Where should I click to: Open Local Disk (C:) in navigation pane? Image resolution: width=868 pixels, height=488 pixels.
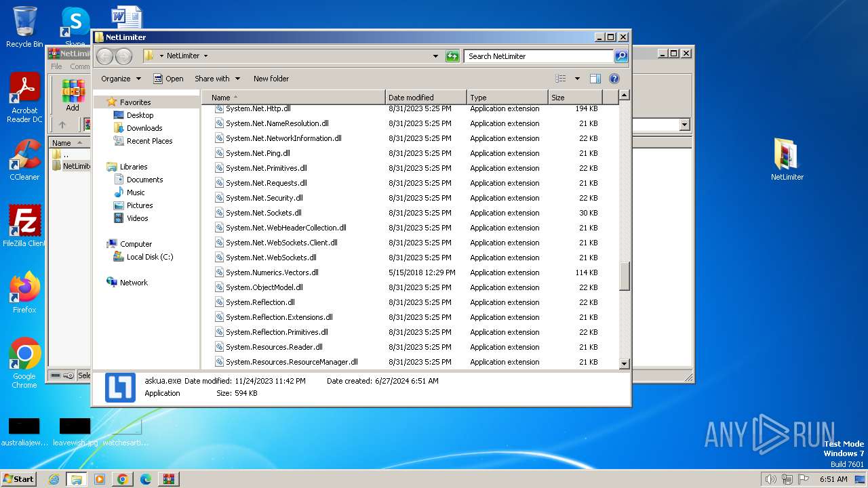click(150, 257)
